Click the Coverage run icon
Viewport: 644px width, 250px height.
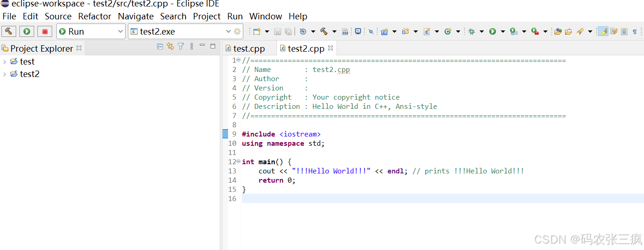point(514,31)
